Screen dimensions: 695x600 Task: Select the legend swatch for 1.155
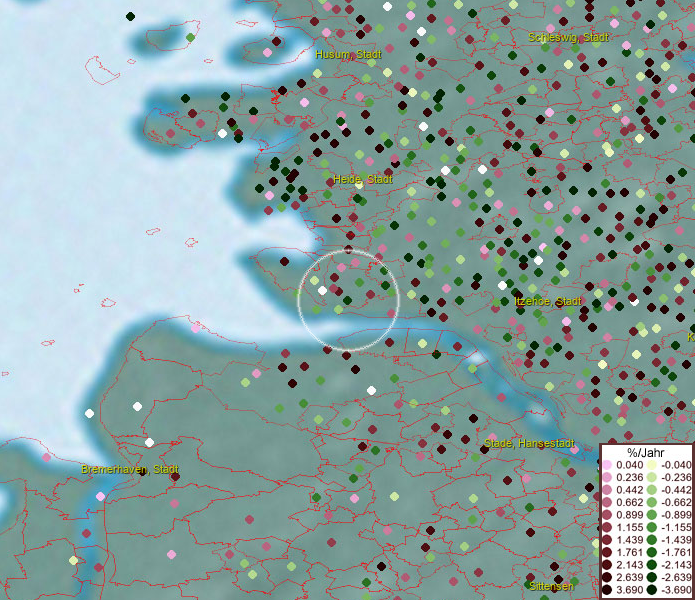pos(607,527)
